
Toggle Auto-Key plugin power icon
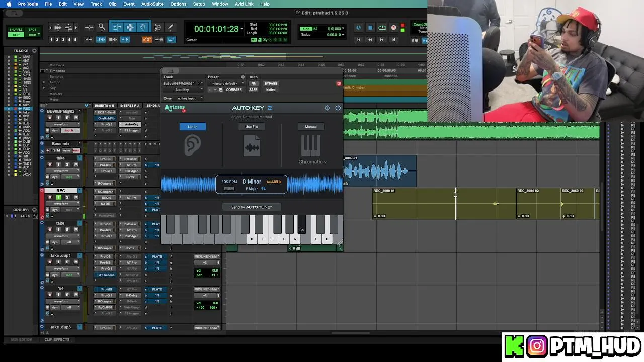pyautogui.click(x=338, y=108)
